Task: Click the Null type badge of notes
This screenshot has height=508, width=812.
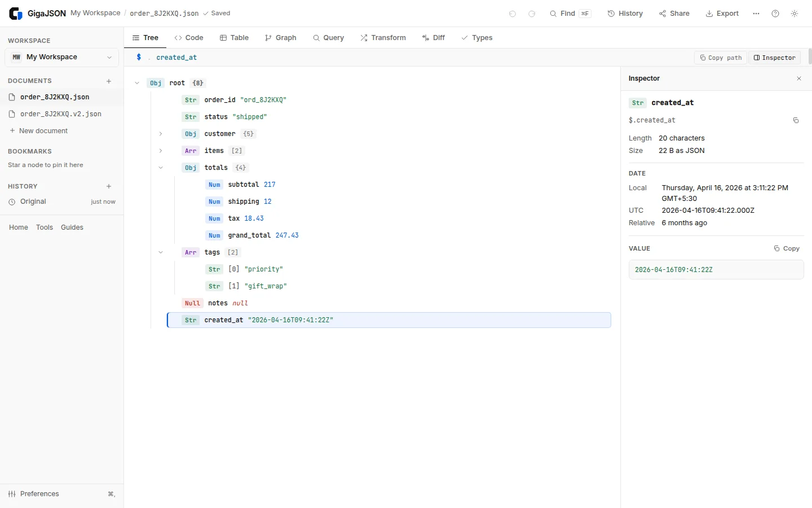Action: pos(192,303)
